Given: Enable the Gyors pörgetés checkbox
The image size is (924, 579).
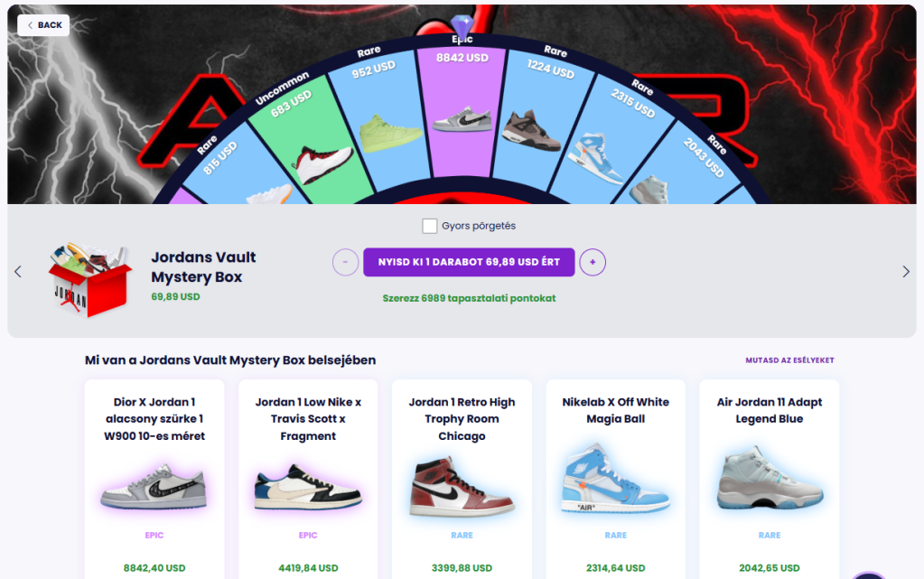Looking at the screenshot, I should click(x=430, y=226).
